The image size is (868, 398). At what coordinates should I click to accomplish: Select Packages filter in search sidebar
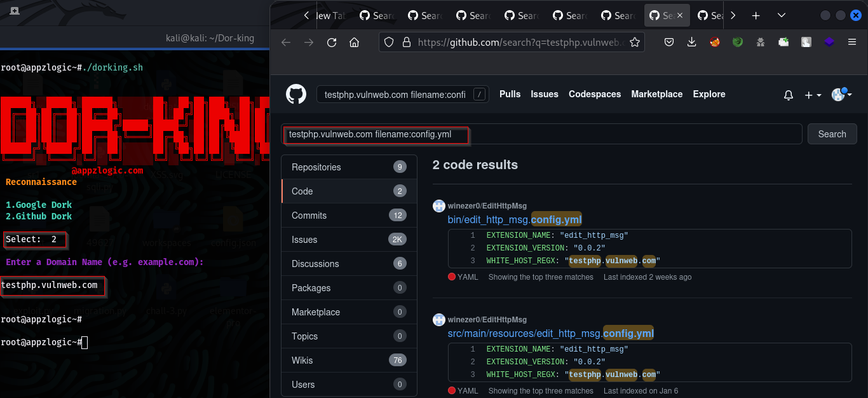click(x=349, y=288)
